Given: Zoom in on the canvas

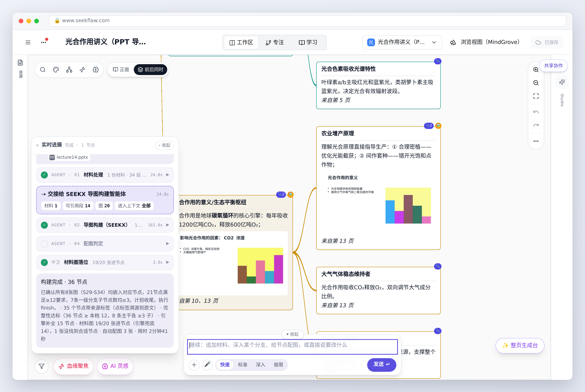Looking at the screenshot, I should click(536, 69).
